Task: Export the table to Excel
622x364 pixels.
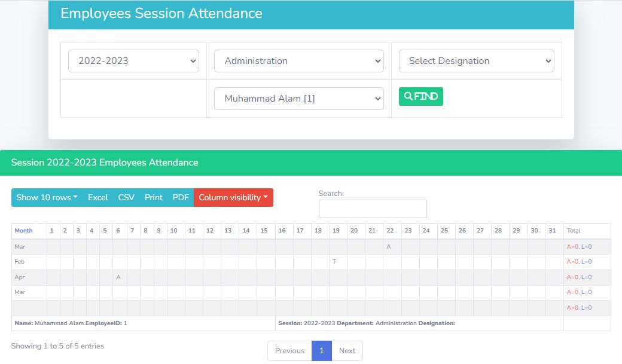Action: 98,198
